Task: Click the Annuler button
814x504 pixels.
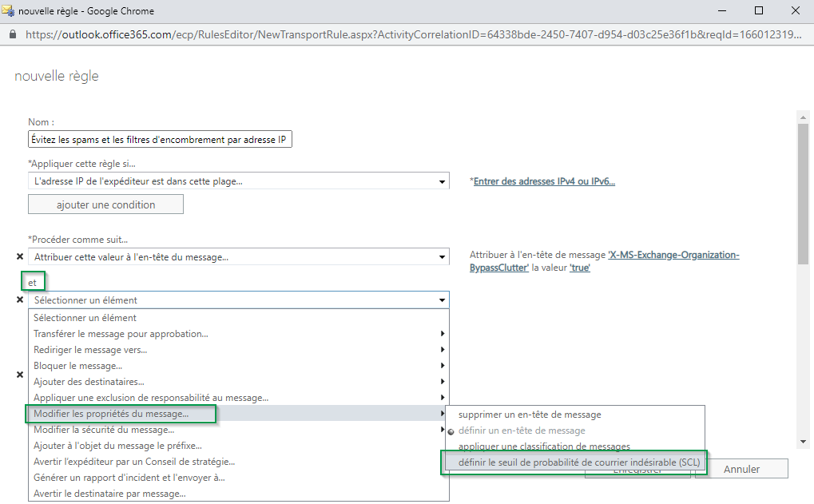Action: (x=741, y=469)
